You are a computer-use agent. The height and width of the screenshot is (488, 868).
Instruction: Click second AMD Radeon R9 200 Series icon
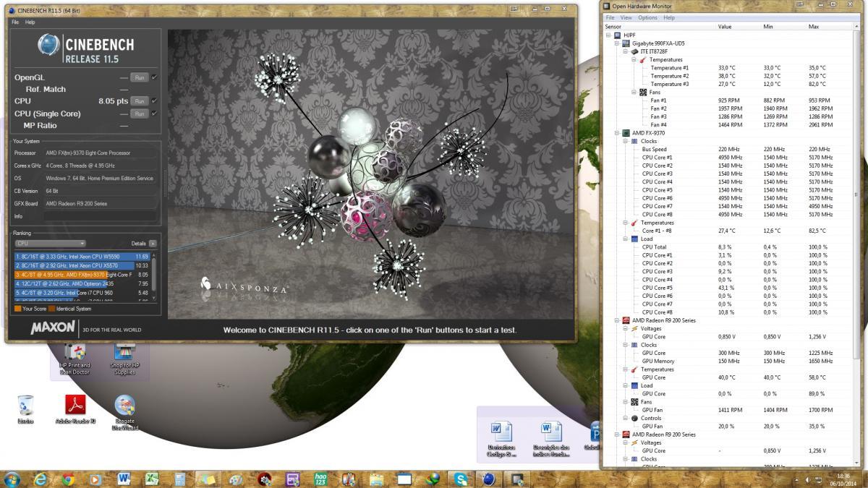626,435
